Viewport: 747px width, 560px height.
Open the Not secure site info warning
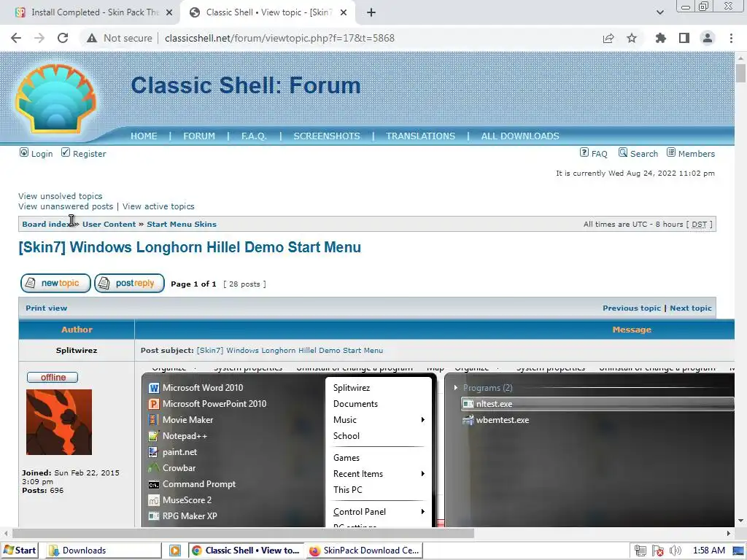(x=119, y=38)
